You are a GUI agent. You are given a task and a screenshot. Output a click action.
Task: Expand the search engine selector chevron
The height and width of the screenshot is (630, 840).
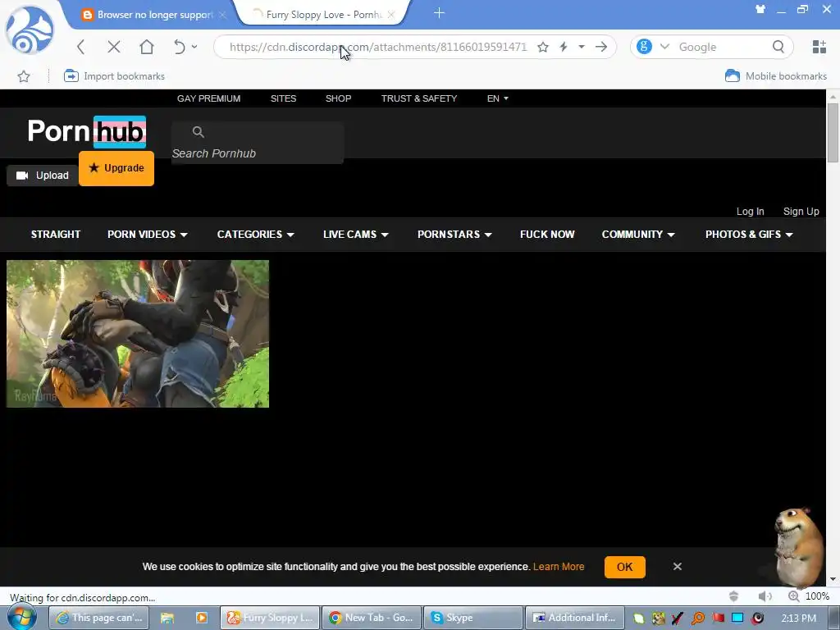tap(664, 47)
